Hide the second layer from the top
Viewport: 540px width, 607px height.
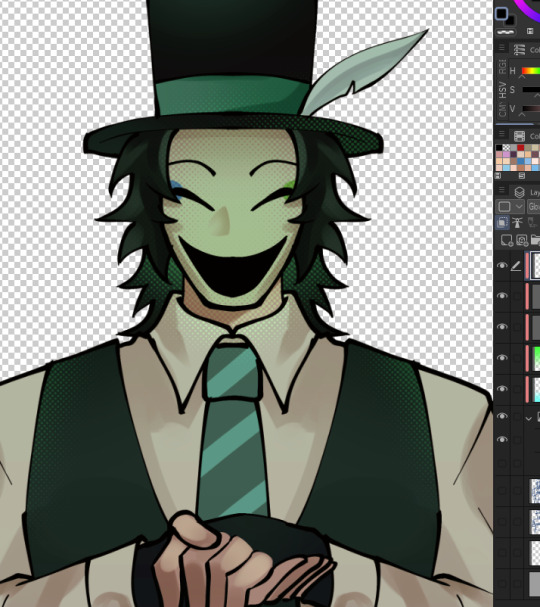[x=502, y=296]
